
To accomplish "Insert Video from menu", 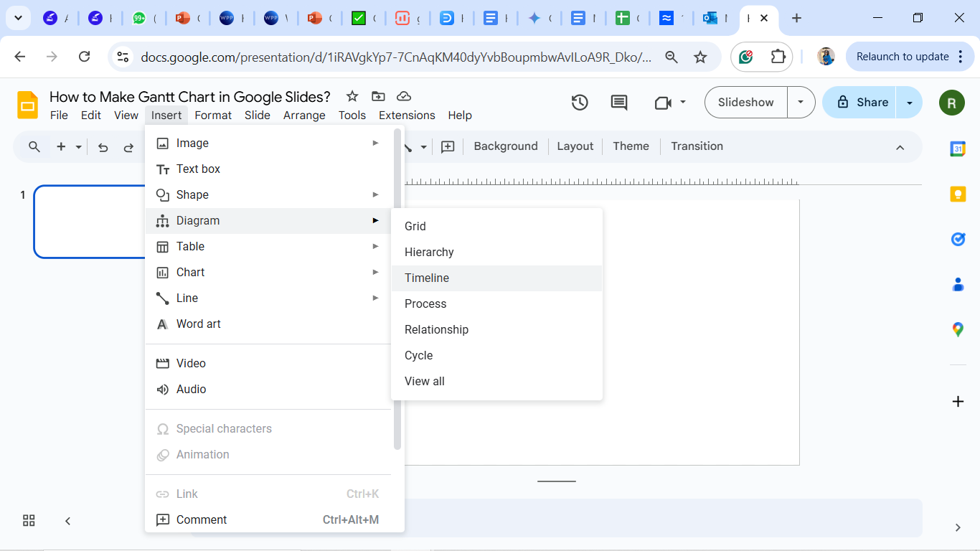I will [x=269, y=364].
